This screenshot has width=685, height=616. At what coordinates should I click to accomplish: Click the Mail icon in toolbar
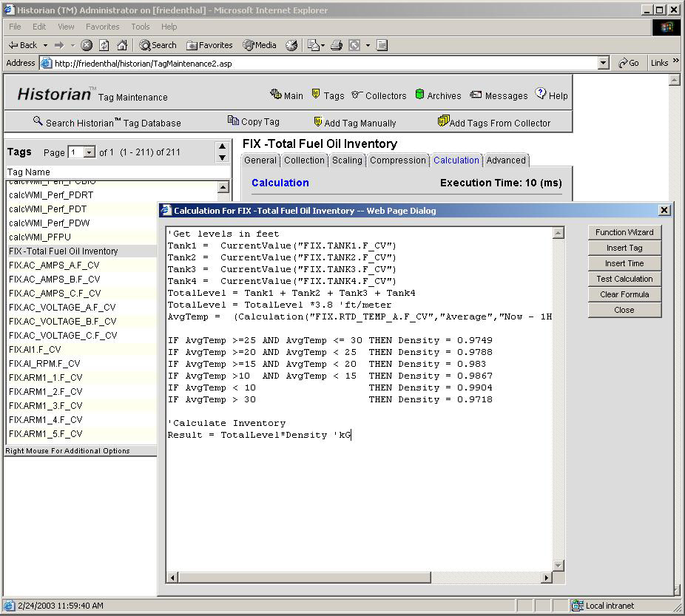(x=313, y=45)
